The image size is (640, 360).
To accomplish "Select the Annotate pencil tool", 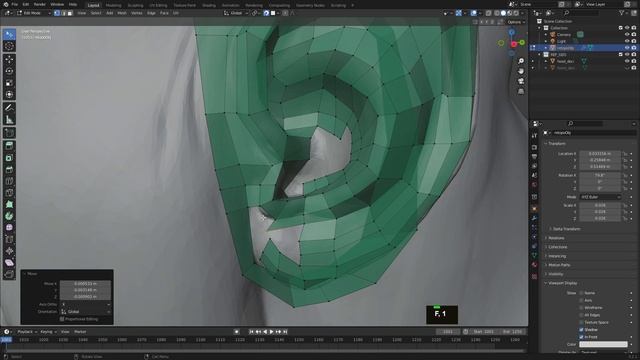I will click(x=9, y=108).
